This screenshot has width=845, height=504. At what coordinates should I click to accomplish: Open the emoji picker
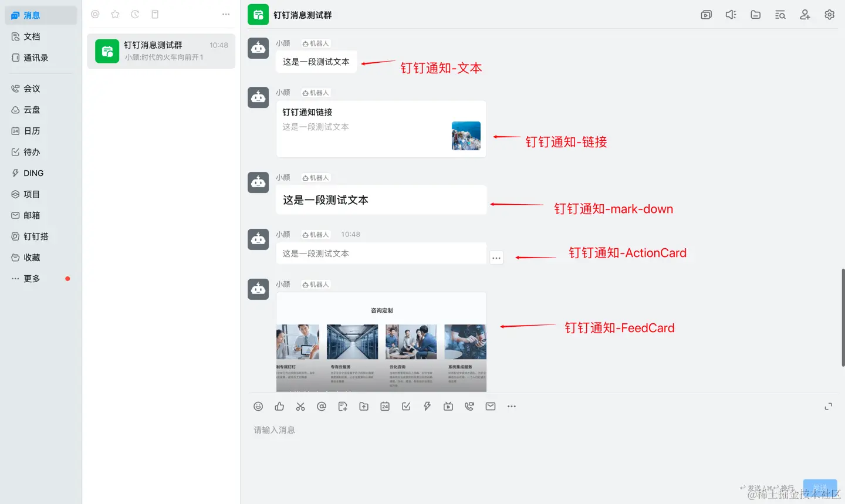tap(258, 407)
